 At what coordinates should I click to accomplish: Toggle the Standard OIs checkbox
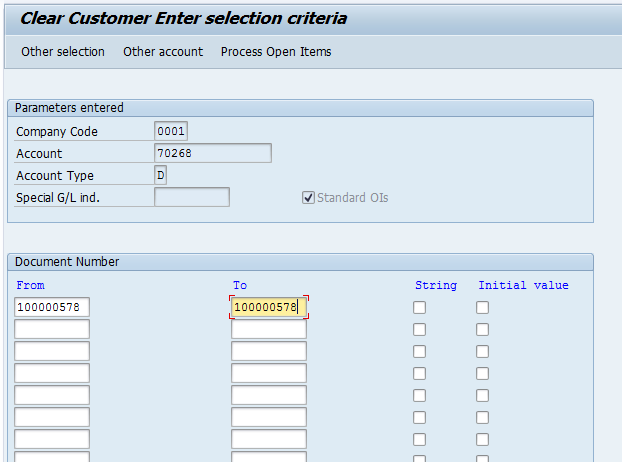[308, 197]
